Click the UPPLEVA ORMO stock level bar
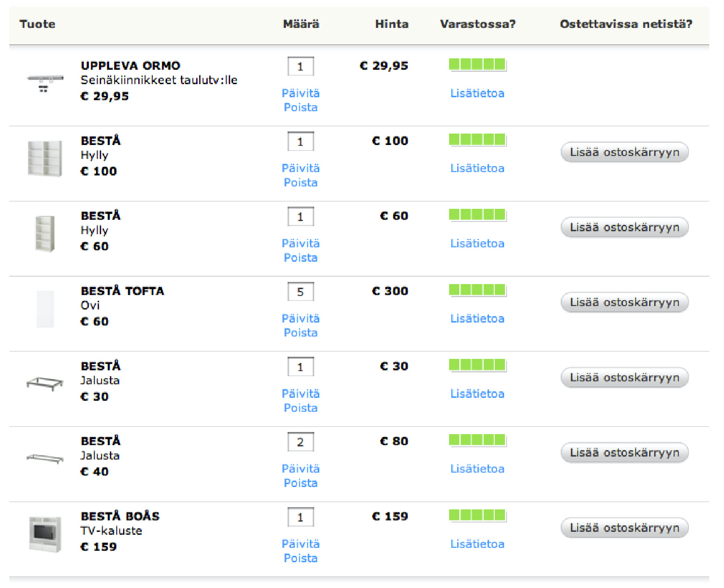Viewport: 724px width, 588px height. pyautogui.click(x=477, y=65)
